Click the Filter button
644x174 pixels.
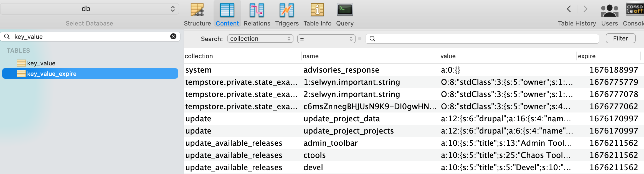[620, 38]
